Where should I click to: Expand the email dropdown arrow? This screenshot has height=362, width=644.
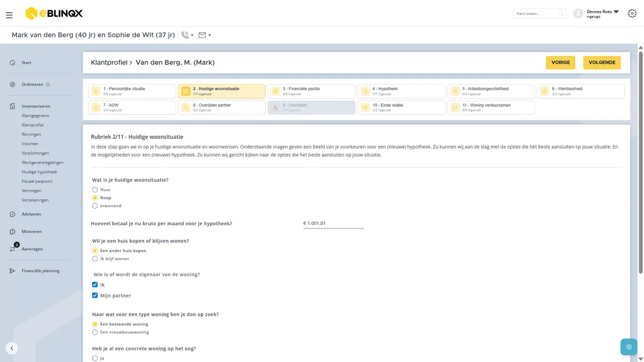coord(209,35)
